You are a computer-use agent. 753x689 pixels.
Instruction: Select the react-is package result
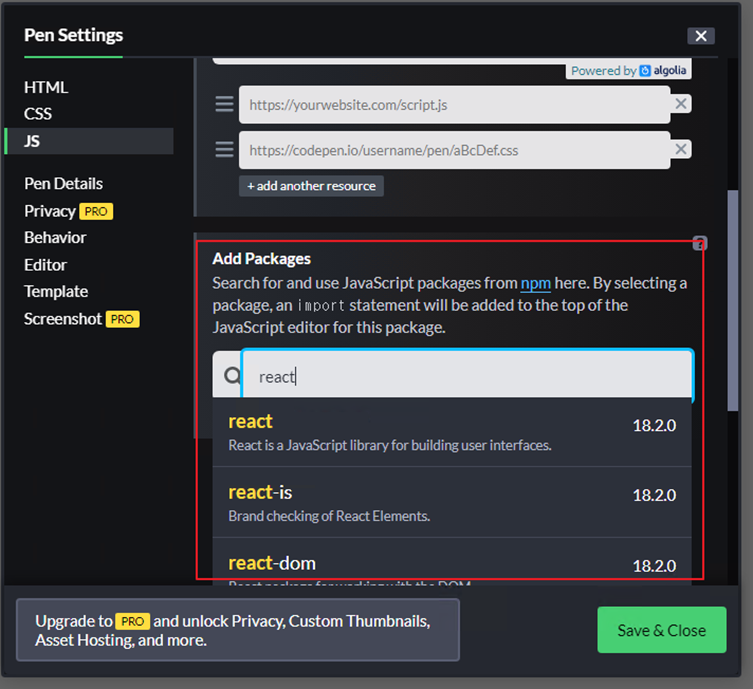pos(452,502)
